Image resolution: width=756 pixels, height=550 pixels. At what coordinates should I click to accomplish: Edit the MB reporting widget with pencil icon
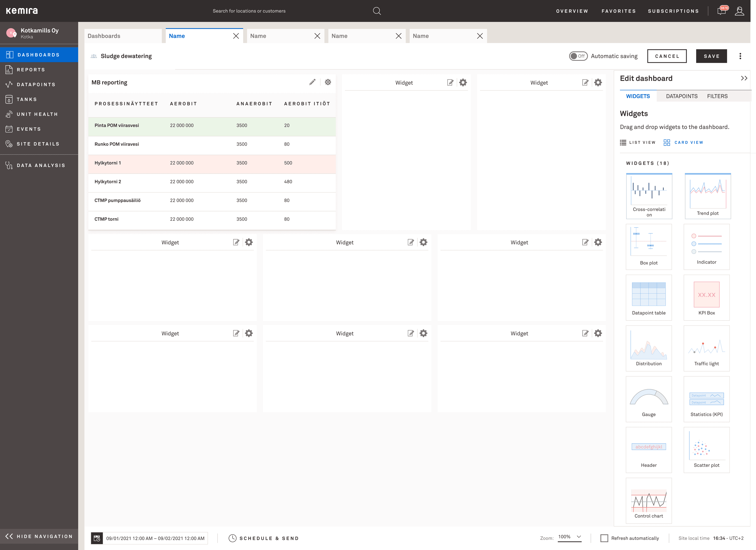(312, 82)
